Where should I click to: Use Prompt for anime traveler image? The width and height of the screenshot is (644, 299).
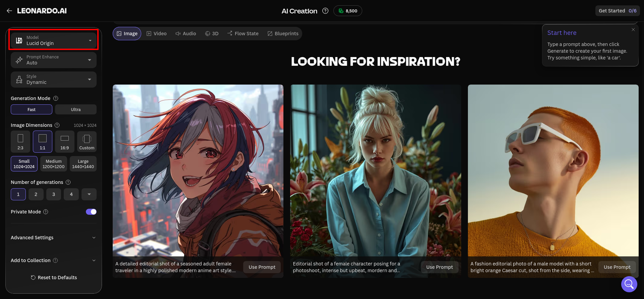pos(262,267)
